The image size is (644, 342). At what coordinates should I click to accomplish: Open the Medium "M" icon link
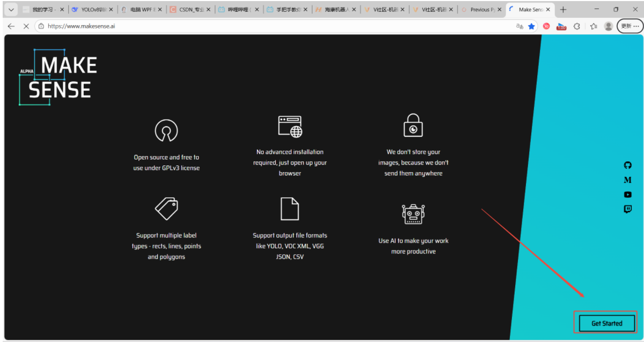(x=628, y=180)
